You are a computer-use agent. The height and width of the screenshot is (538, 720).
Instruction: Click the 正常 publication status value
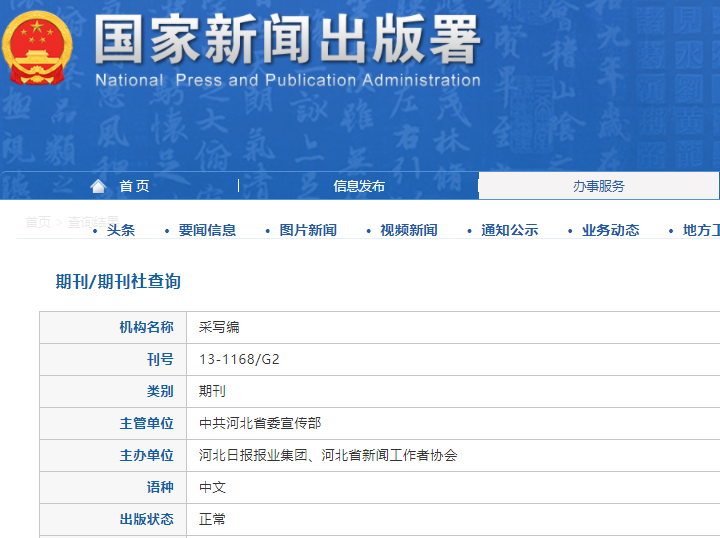tap(212, 519)
